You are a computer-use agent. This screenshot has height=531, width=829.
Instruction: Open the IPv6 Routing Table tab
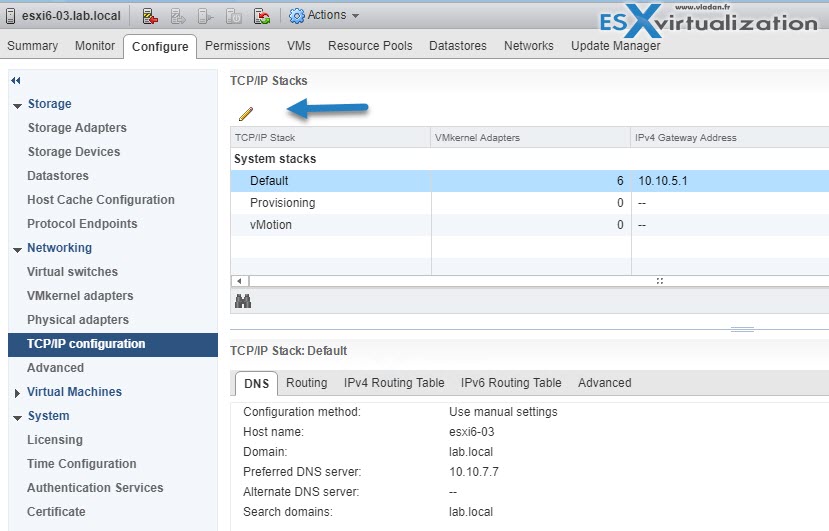511,383
